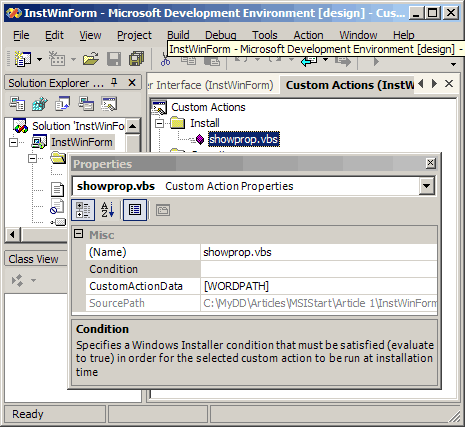467x428 pixels.
Task: Open the View menu
Action: pos(90,35)
